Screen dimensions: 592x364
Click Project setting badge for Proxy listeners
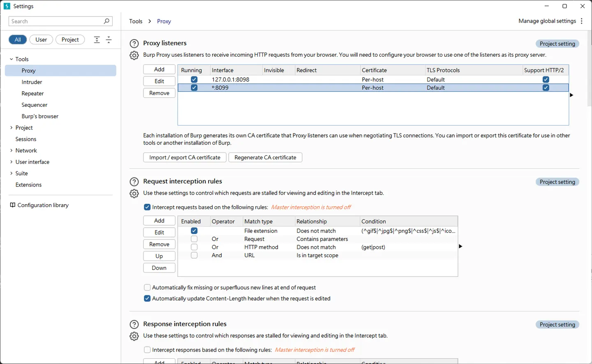point(557,44)
